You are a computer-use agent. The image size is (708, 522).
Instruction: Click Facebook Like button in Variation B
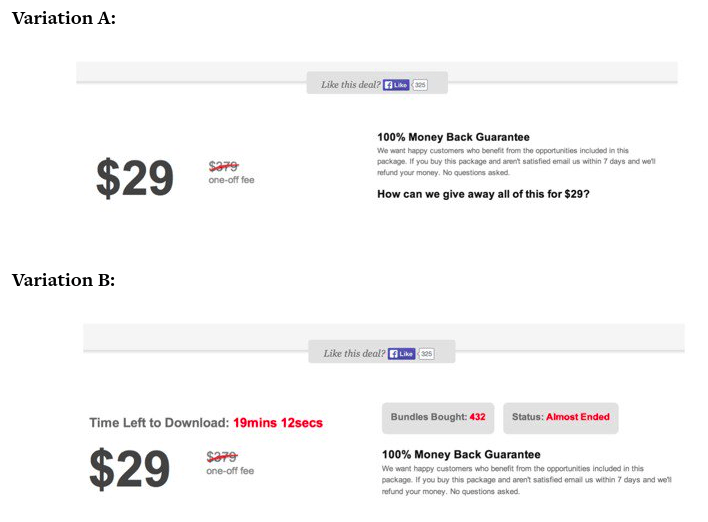[x=401, y=354]
